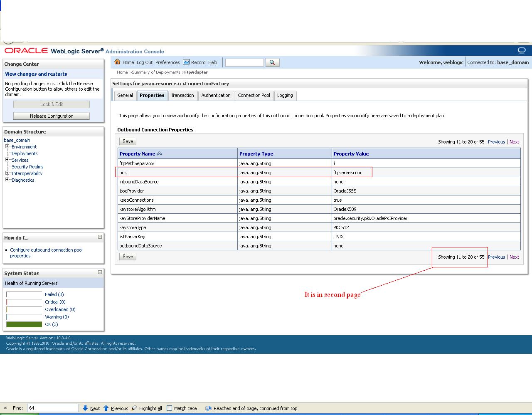Screen dimensions: 532x415
Task: Click the console search input field
Action: tap(244, 62)
